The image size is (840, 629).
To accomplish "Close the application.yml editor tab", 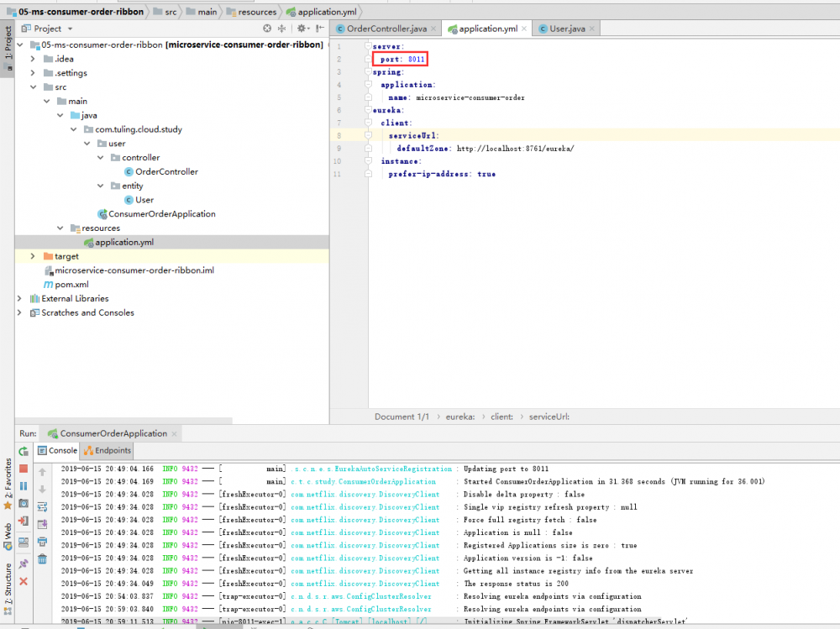I will (x=526, y=29).
